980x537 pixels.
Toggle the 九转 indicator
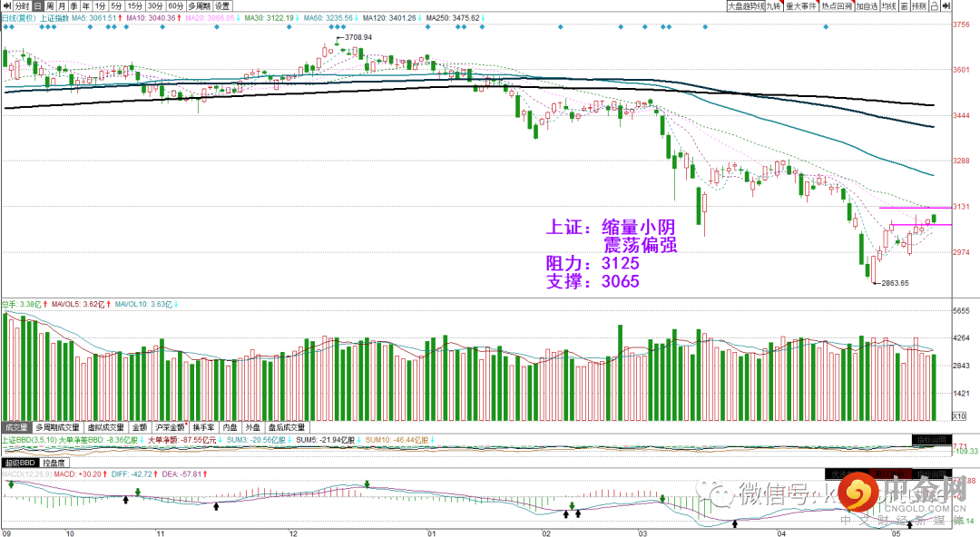(x=774, y=5)
